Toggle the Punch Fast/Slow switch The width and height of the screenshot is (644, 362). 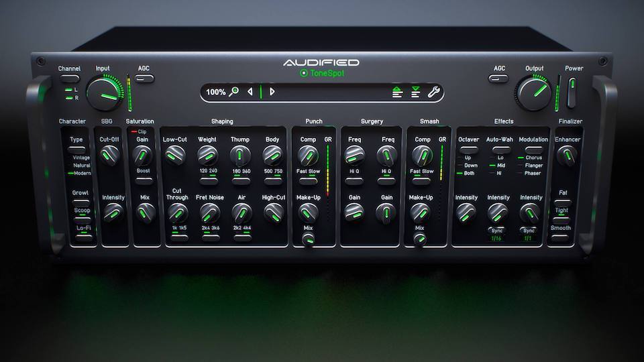point(308,180)
